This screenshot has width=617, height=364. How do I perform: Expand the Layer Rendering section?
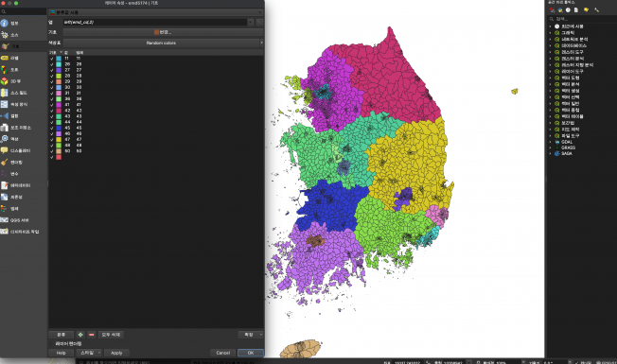click(51, 344)
